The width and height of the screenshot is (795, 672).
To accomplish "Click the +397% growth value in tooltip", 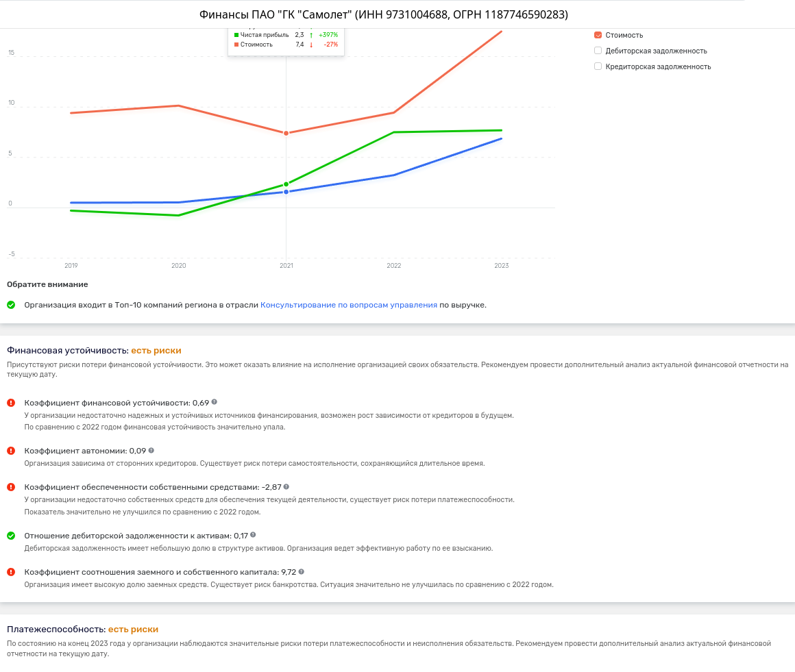I will (x=328, y=35).
